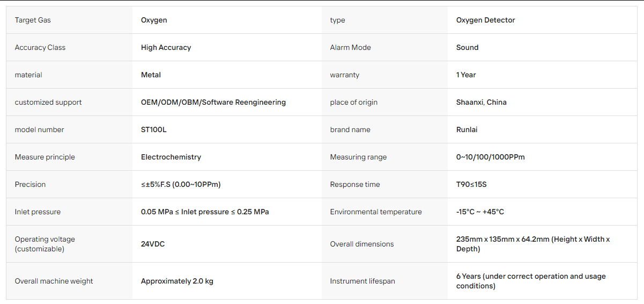The image size is (644, 304).
Task: Select the 'Alarm Mode' label
Action: (x=350, y=47)
